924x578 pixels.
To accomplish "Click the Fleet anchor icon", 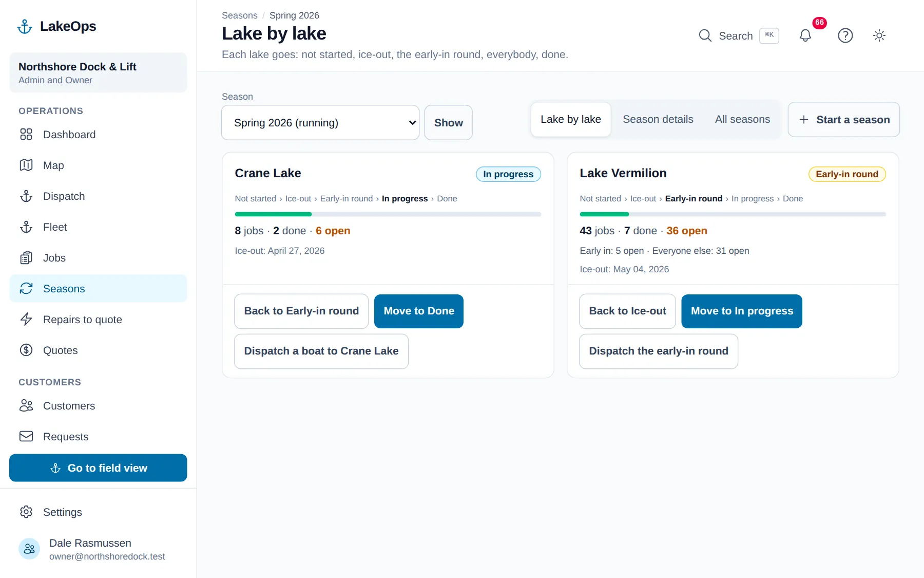I will coord(26,227).
